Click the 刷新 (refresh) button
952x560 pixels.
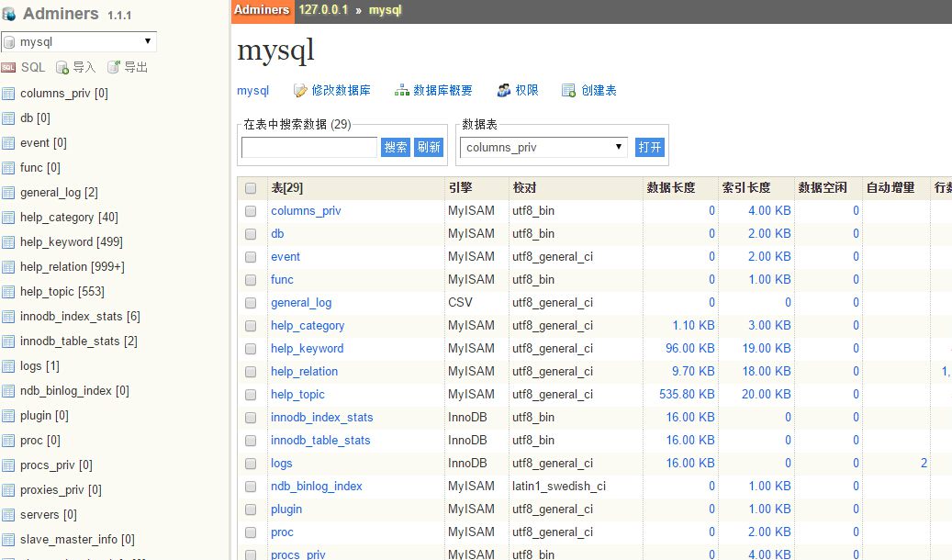click(x=429, y=147)
